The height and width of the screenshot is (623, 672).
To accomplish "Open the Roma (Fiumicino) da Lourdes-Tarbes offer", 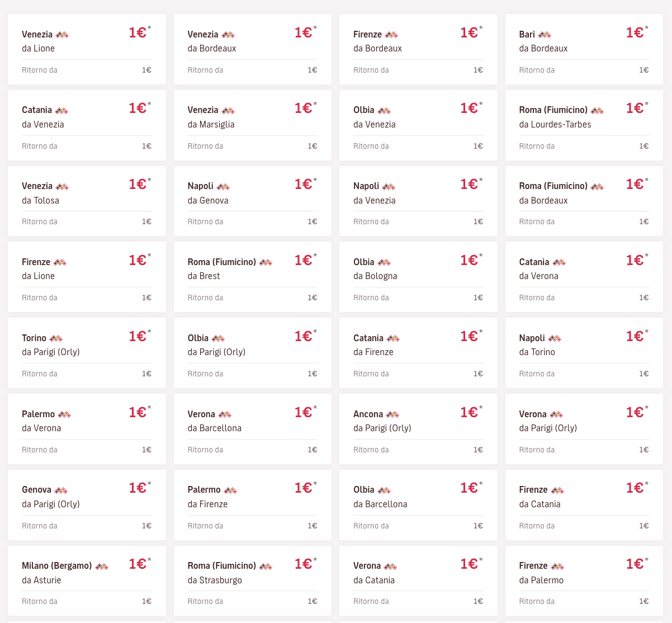I will pos(584,125).
